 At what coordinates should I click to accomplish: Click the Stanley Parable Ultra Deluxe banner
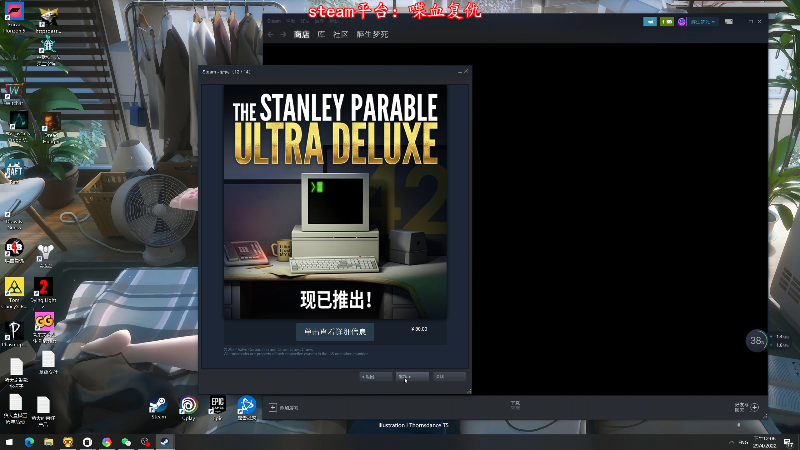pyautogui.click(x=335, y=202)
